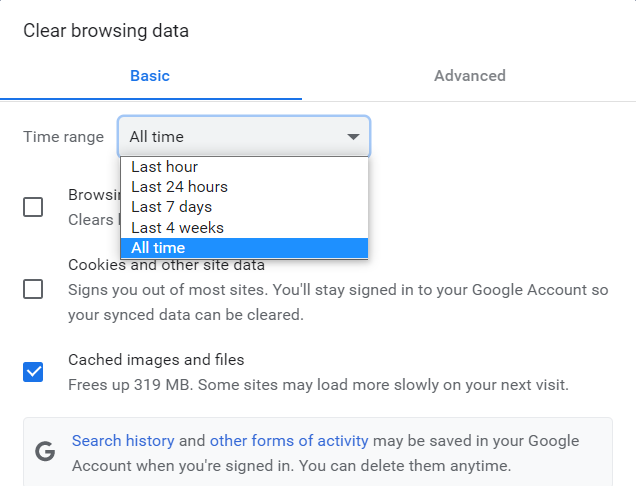Switch to the Basic tab

pos(150,76)
